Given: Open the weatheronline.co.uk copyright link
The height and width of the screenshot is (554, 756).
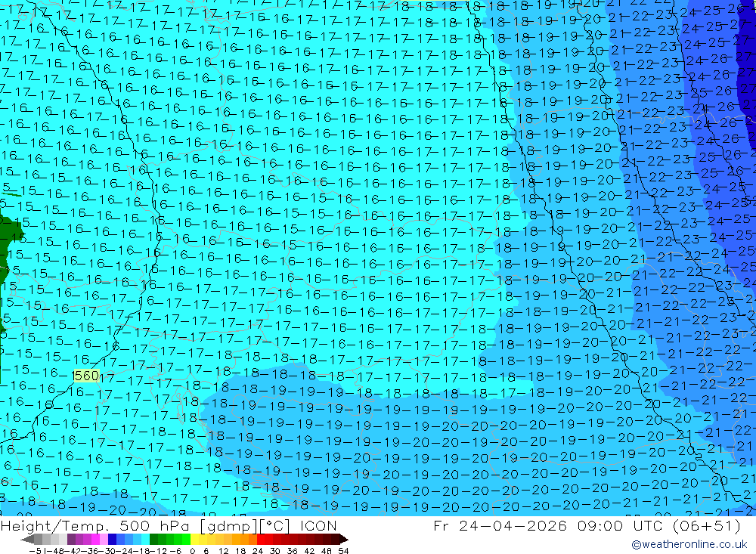Looking at the screenshot, I should (x=689, y=544).
